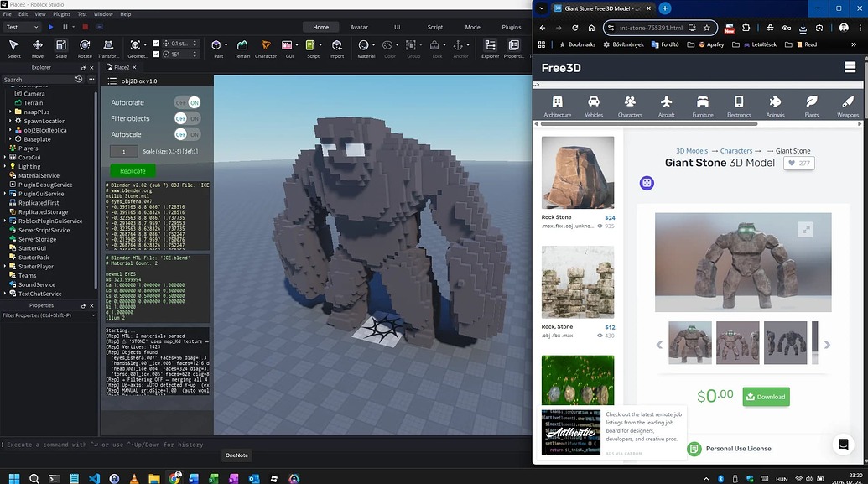
Task: Pick the Scale tool
Action: pos(61,49)
